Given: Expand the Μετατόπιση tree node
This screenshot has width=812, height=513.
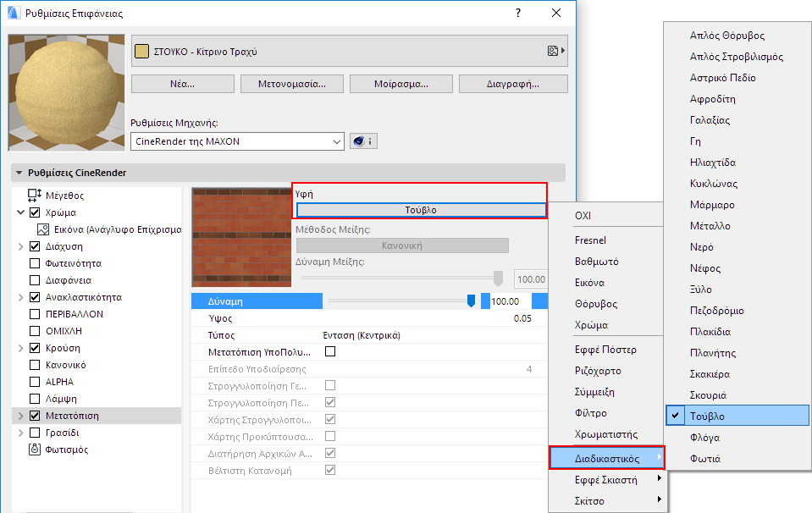Looking at the screenshot, I should tap(20, 416).
